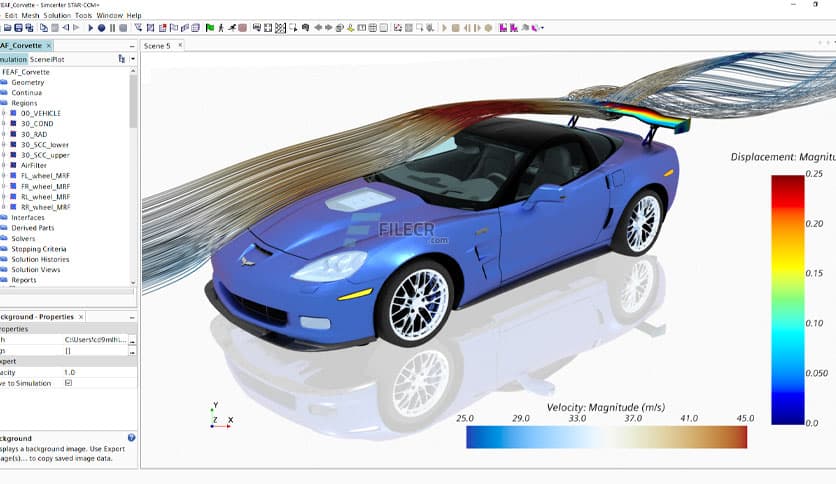Click the yellow light probe toolbar icon
The image size is (836, 484).
coord(350,28)
